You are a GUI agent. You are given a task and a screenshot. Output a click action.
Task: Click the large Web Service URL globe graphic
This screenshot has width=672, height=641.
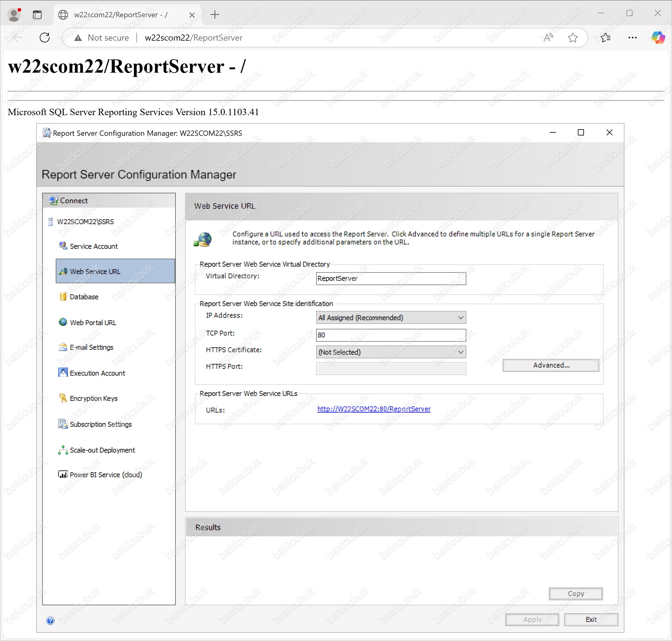[203, 239]
